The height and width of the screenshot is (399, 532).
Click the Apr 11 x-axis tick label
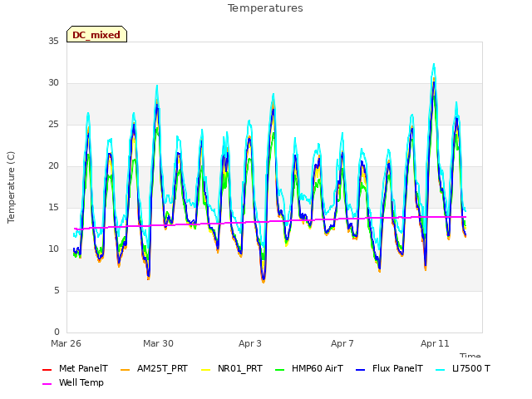coord(435,343)
